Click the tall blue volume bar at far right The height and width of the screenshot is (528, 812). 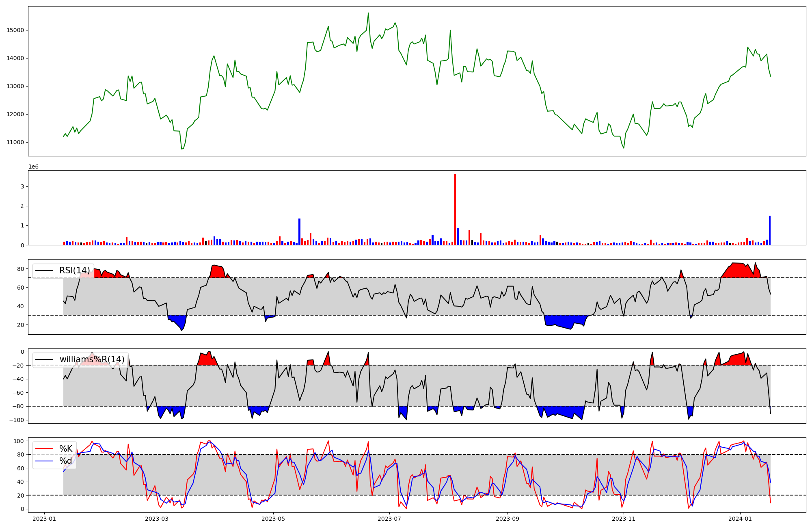point(769,231)
